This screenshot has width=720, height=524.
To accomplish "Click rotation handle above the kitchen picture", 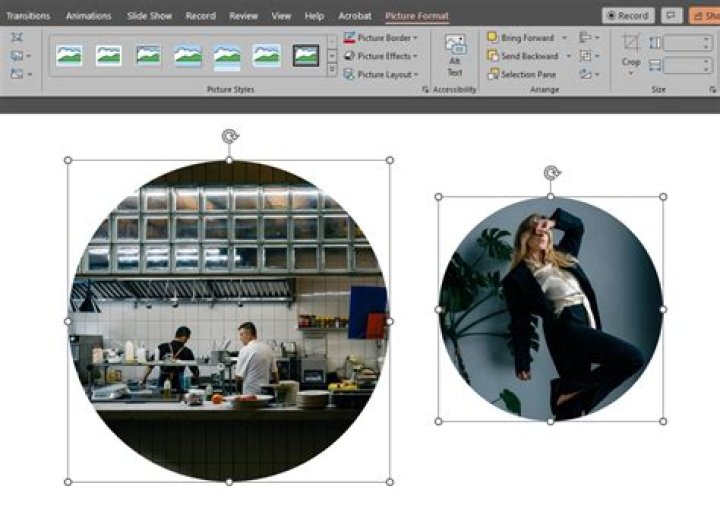I will [x=229, y=136].
